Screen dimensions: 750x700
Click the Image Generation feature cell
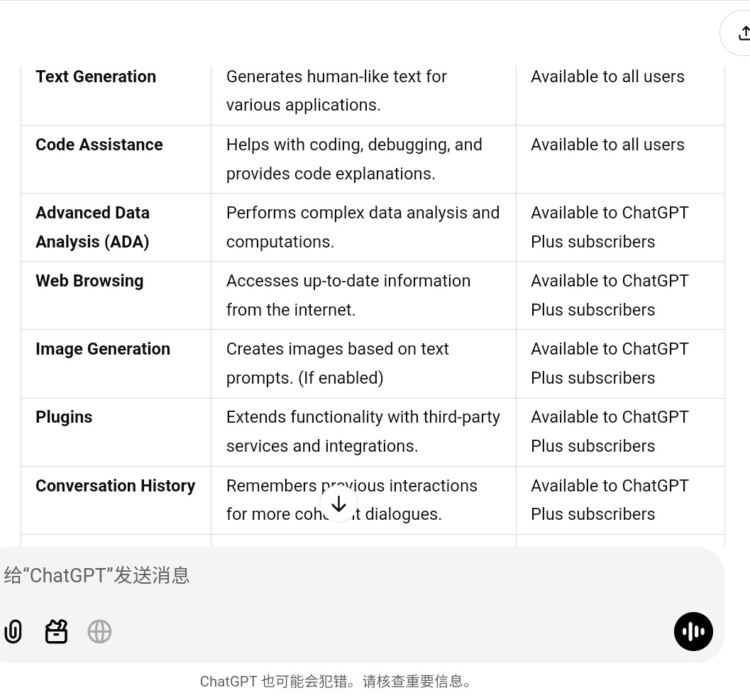(116, 364)
